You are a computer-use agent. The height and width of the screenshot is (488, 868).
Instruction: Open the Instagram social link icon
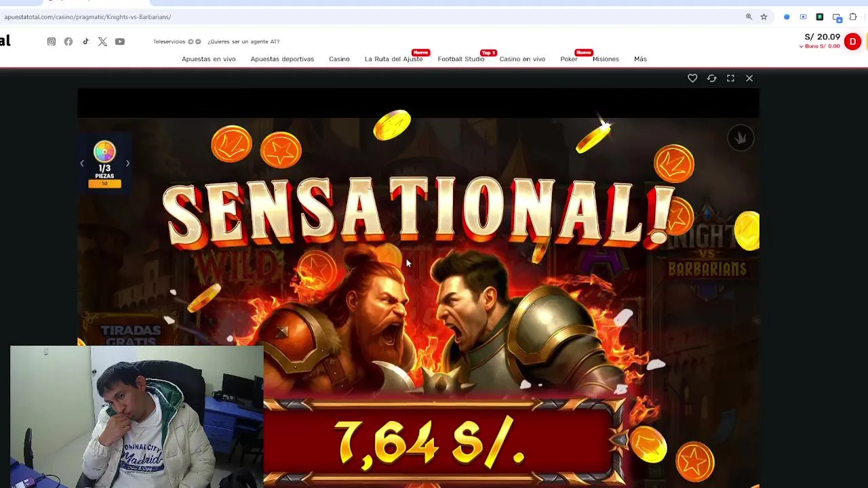[52, 41]
